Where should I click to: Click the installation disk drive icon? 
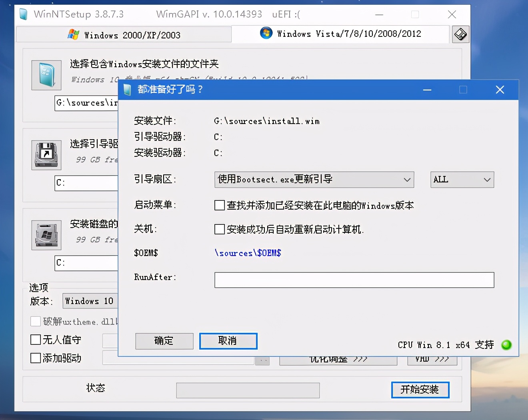[46, 235]
